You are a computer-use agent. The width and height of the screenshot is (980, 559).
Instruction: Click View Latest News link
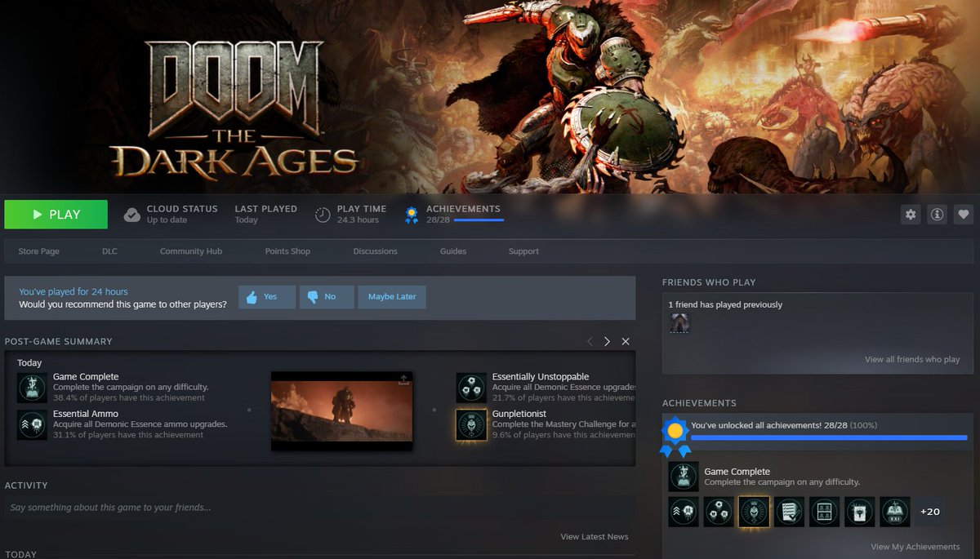click(595, 537)
